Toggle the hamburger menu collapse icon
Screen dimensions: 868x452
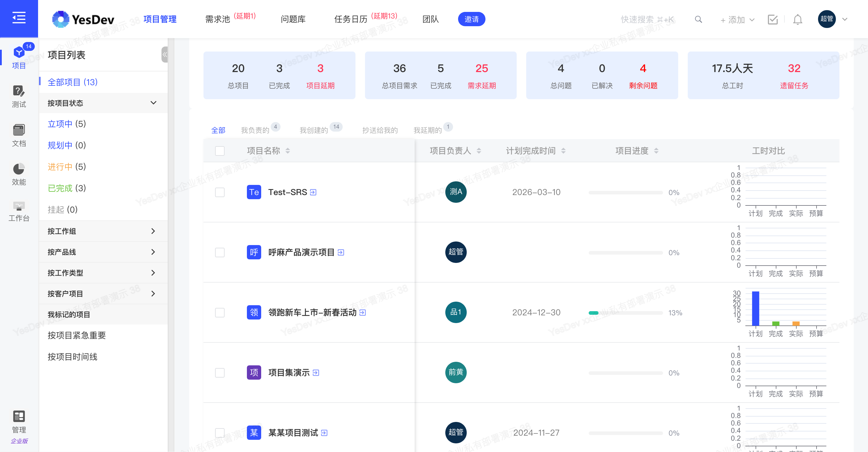pos(19,18)
